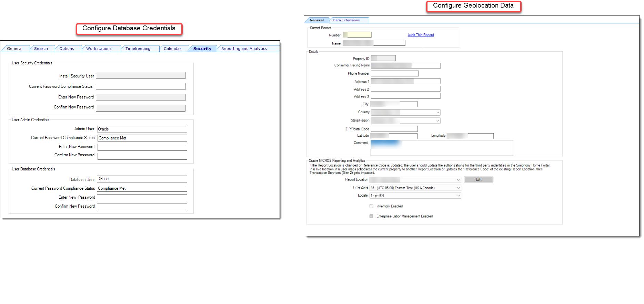
Task: Select General tab in geolocation window
Action: [x=316, y=20]
